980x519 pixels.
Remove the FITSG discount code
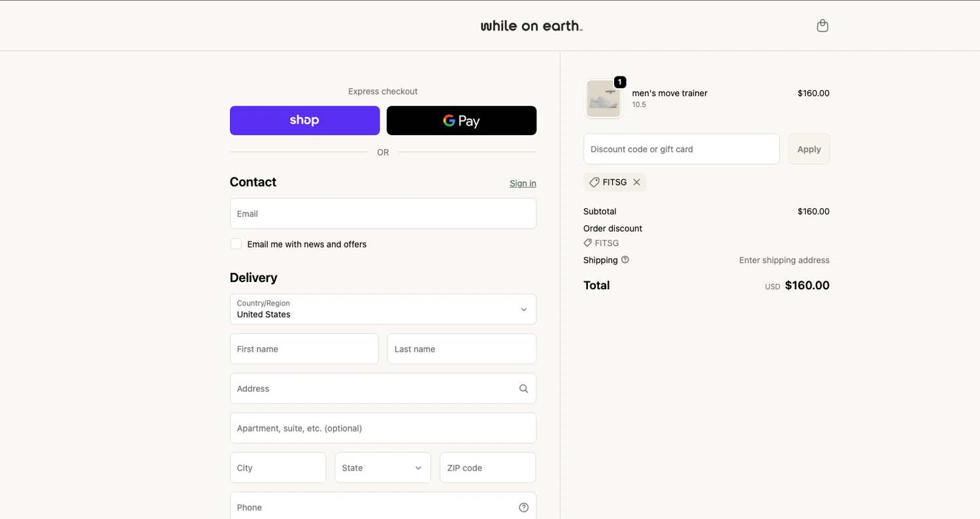(x=636, y=182)
